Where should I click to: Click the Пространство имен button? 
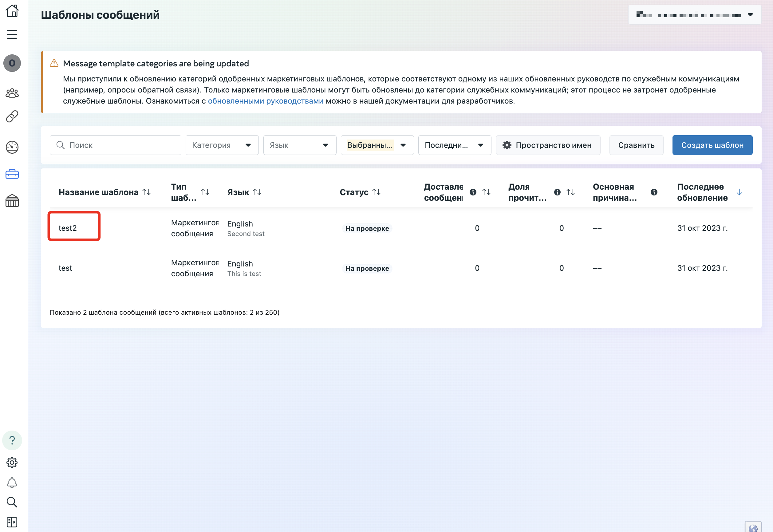(548, 145)
